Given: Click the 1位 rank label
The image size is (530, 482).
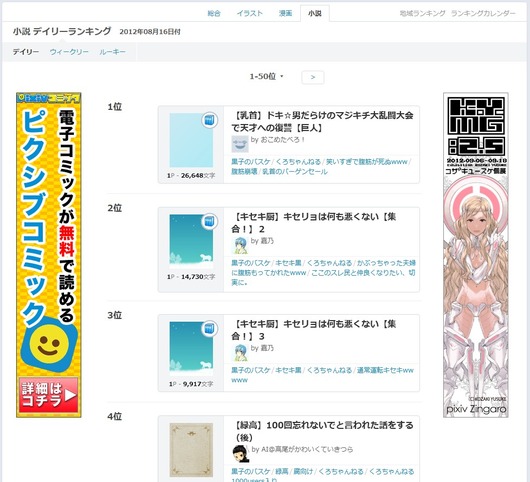Looking at the screenshot, I should coord(115,107).
